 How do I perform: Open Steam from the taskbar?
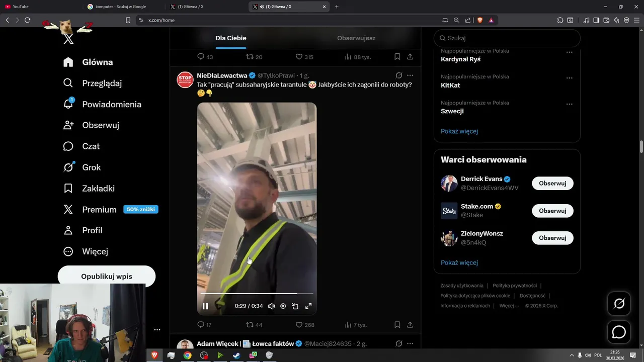point(236,355)
